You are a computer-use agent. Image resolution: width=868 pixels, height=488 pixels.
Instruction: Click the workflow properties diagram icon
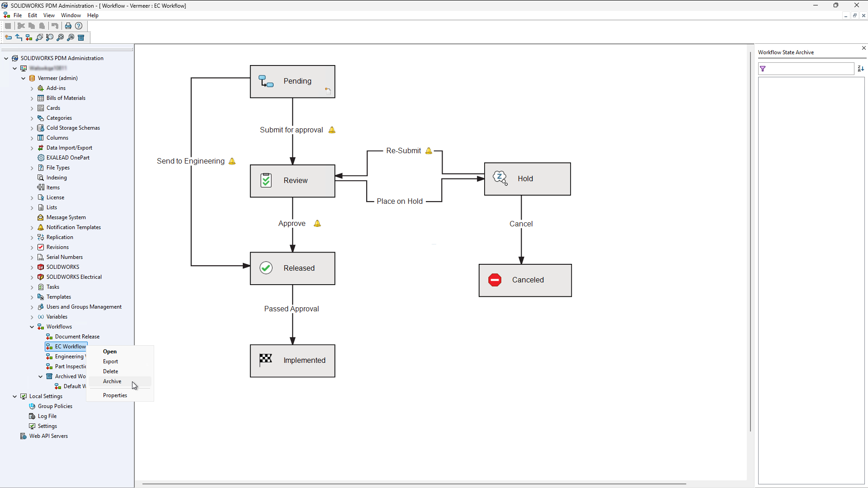(29, 38)
